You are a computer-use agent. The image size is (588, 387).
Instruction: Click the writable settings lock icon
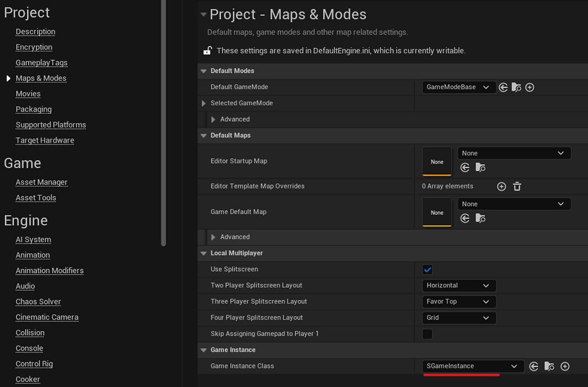pos(208,50)
